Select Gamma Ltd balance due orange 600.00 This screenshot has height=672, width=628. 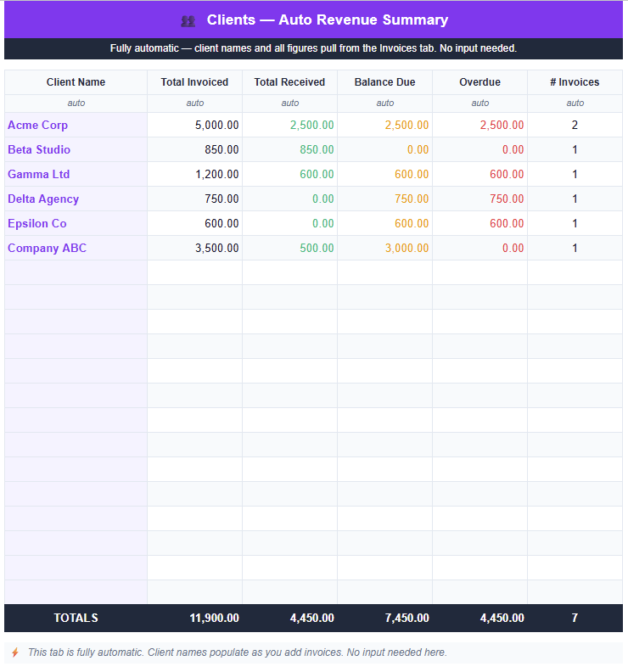412,175
